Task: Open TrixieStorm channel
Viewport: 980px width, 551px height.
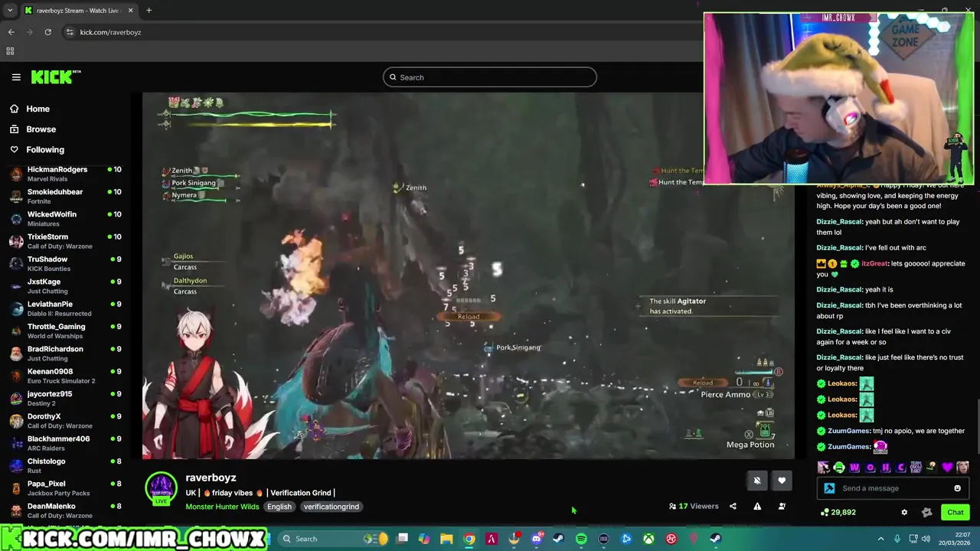Action: pyautogui.click(x=65, y=241)
